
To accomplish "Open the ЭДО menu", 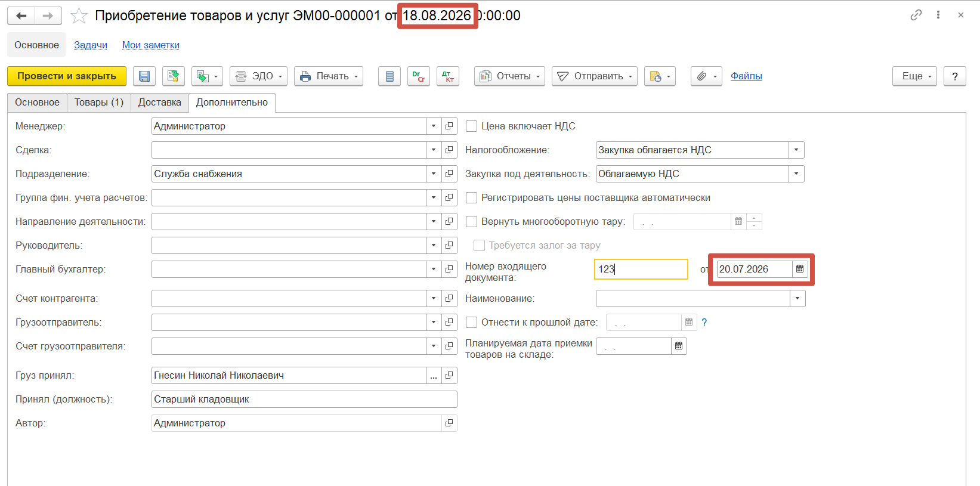I will coord(258,76).
